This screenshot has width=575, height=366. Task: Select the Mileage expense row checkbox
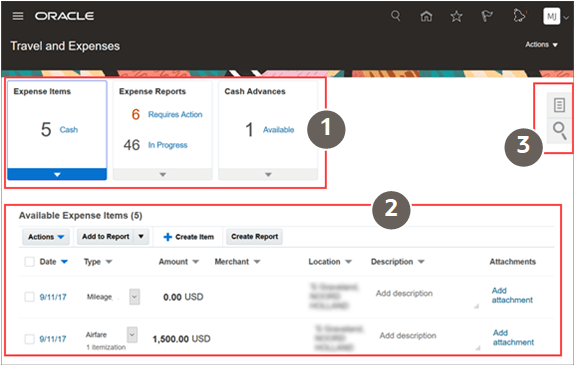pos(29,297)
